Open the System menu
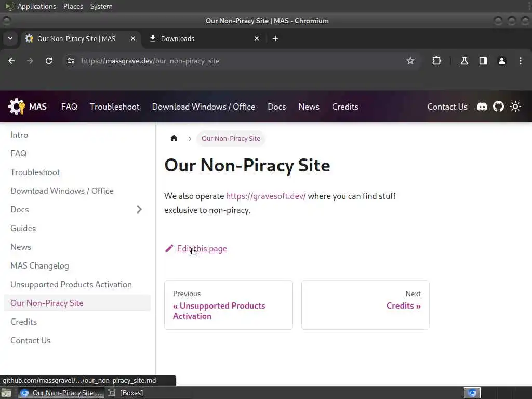The height and width of the screenshot is (399, 532). coord(101,6)
